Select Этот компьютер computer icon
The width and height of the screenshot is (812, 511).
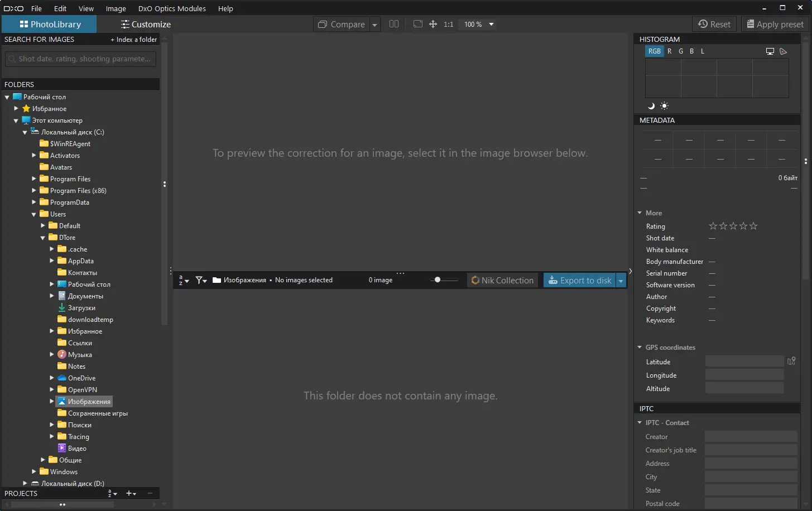point(26,120)
